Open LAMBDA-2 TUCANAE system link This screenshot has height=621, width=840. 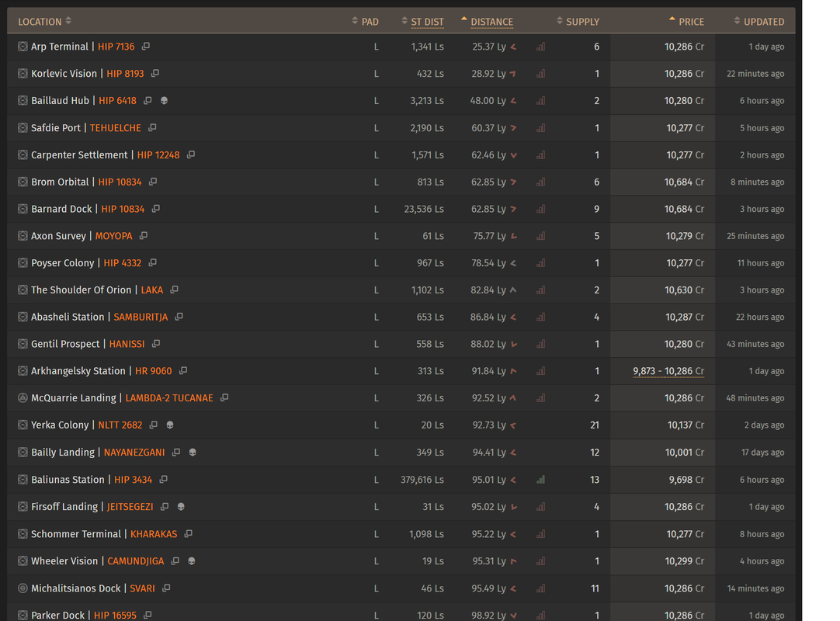(169, 397)
